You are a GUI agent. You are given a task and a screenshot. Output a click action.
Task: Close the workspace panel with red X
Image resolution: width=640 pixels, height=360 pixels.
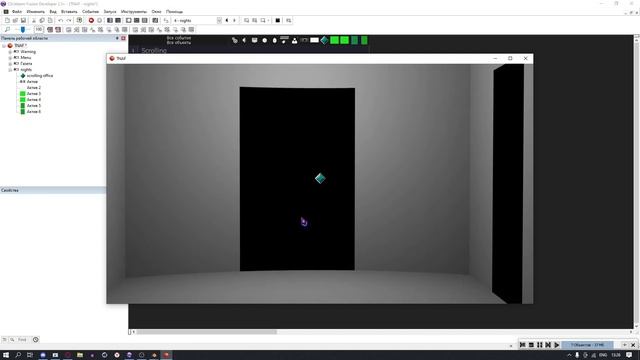pyautogui.click(x=123, y=38)
